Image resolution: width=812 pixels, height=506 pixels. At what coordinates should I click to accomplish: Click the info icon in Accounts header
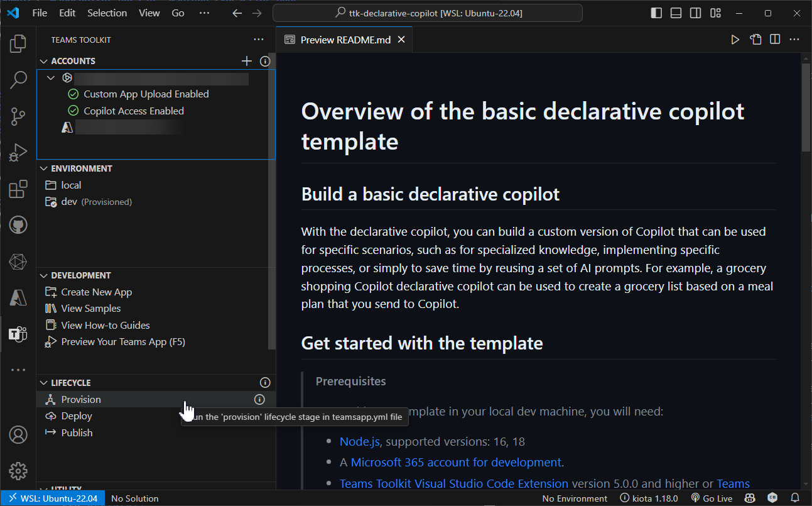pos(265,61)
